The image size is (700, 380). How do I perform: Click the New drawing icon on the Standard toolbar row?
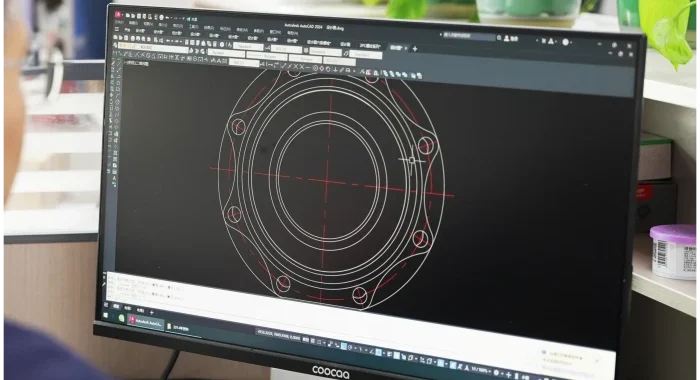[115, 37]
